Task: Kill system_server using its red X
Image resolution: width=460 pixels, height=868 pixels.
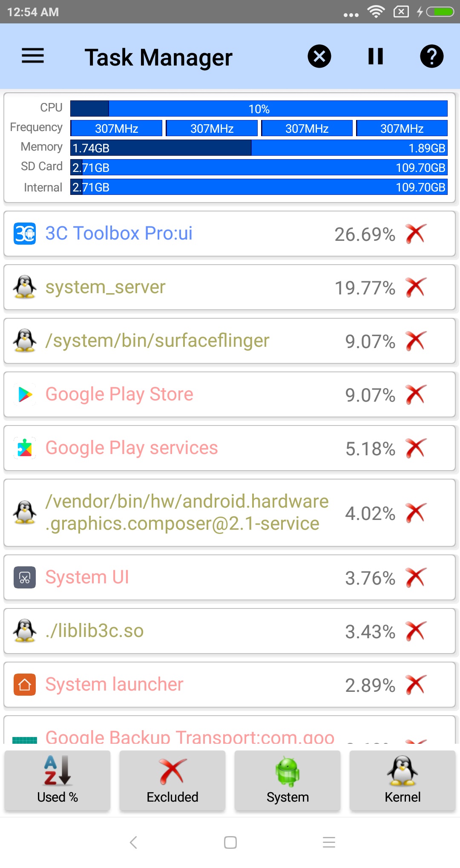Action: 416,287
